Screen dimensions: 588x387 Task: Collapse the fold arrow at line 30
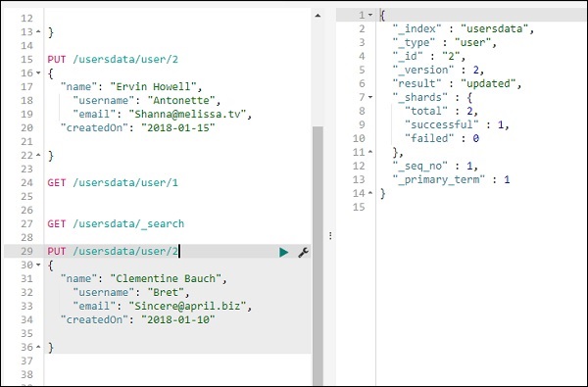pos(38,265)
